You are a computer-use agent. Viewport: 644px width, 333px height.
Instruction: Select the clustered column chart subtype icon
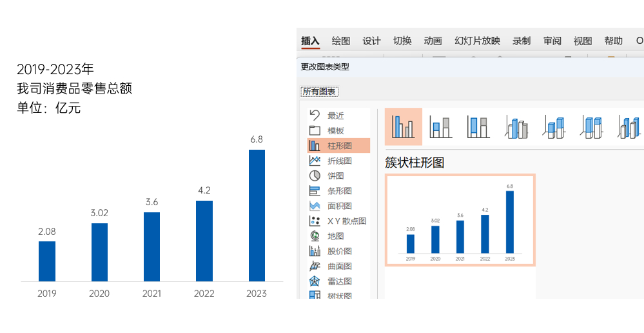click(x=404, y=126)
